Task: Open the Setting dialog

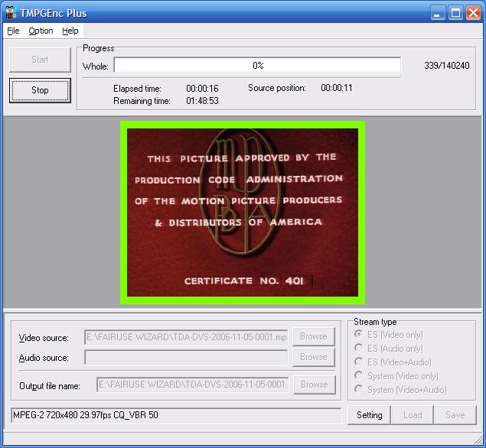Action: pyautogui.click(x=369, y=415)
